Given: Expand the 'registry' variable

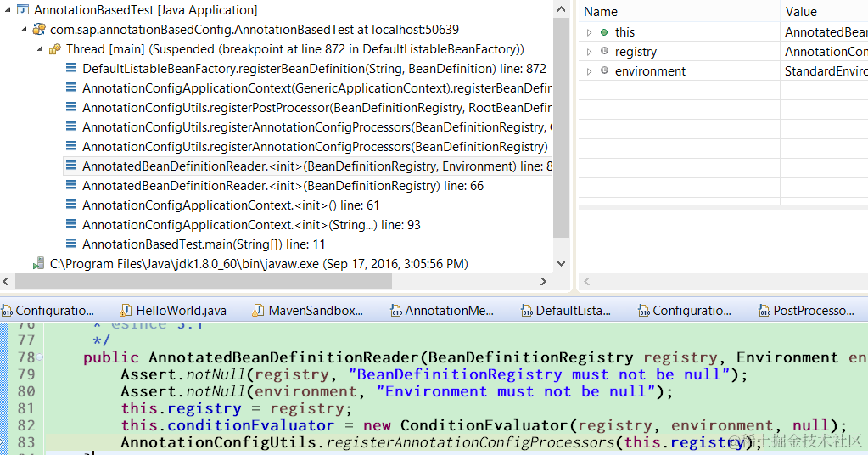Looking at the screenshot, I should click(590, 52).
